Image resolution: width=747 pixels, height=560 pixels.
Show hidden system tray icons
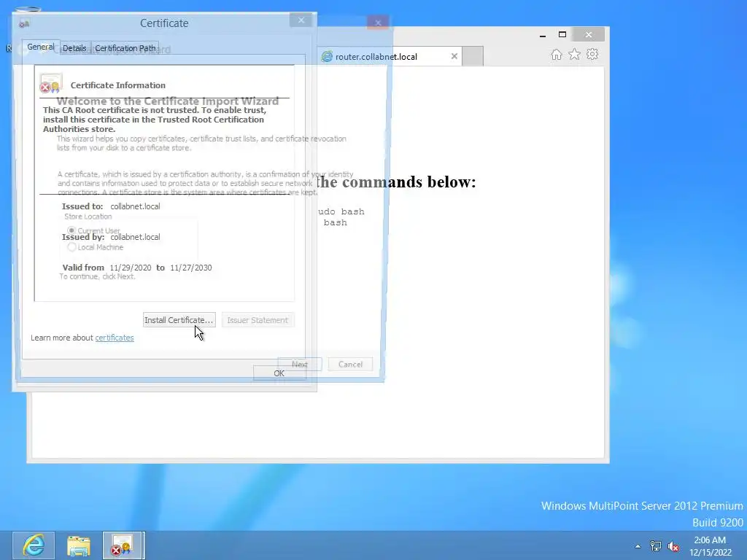pos(638,546)
